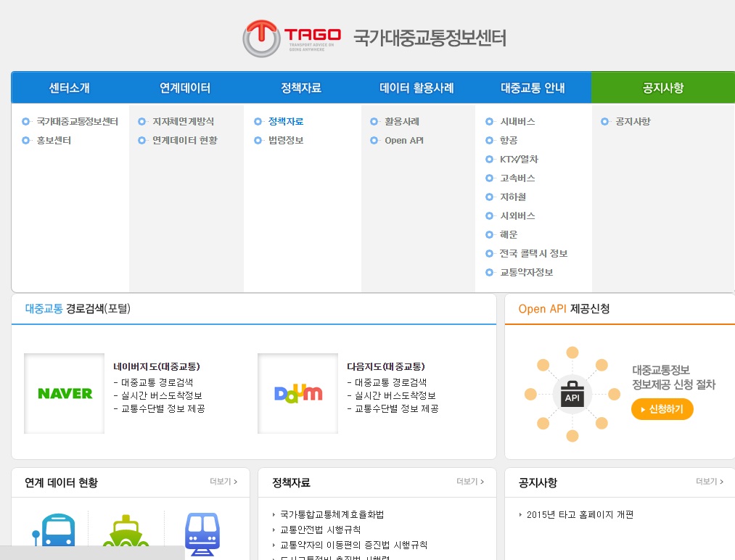Go to 지자체연계방식 submenu item
The width and height of the screenshot is (735, 560).
point(184,121)
